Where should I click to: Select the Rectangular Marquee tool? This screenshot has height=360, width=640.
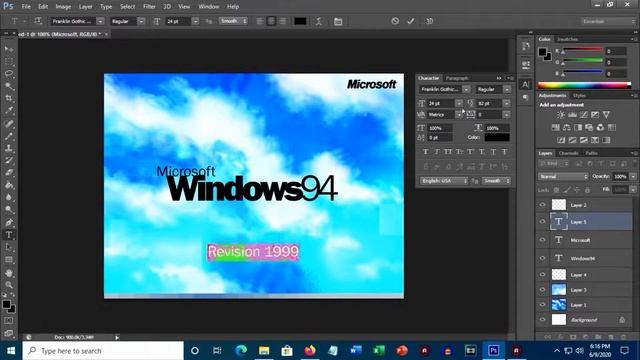[9, 62]
